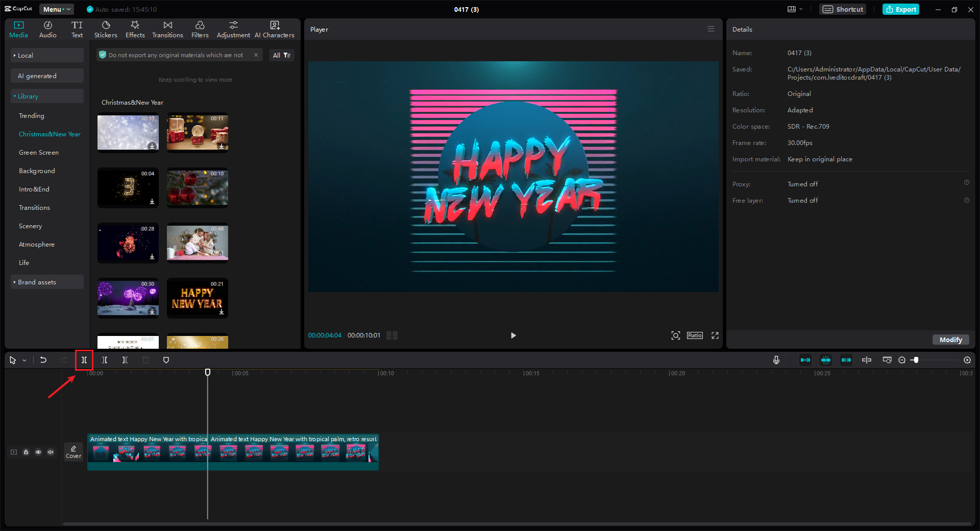
Task: Toggle track visibility eye icon
Action: click(x=38, y=452)
